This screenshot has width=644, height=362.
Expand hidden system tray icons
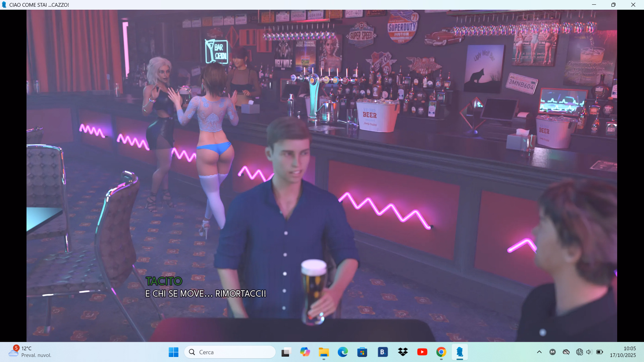click(x=539, y=352)
